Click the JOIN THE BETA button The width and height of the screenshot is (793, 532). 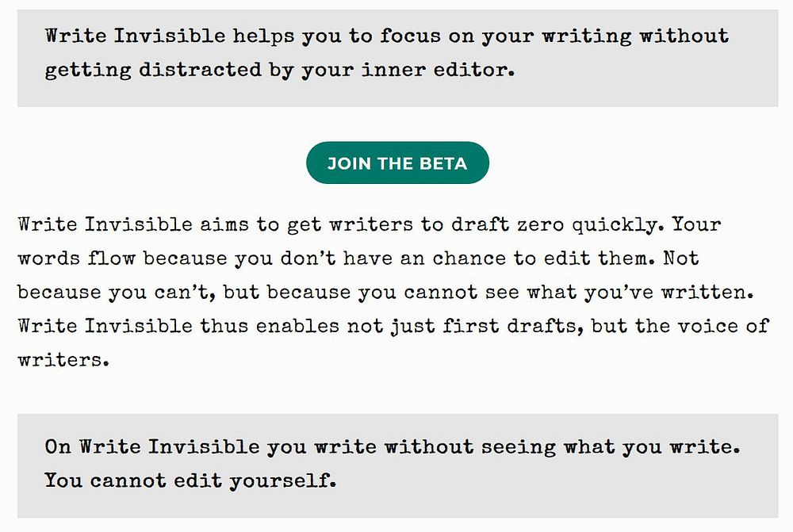(397, 163)
